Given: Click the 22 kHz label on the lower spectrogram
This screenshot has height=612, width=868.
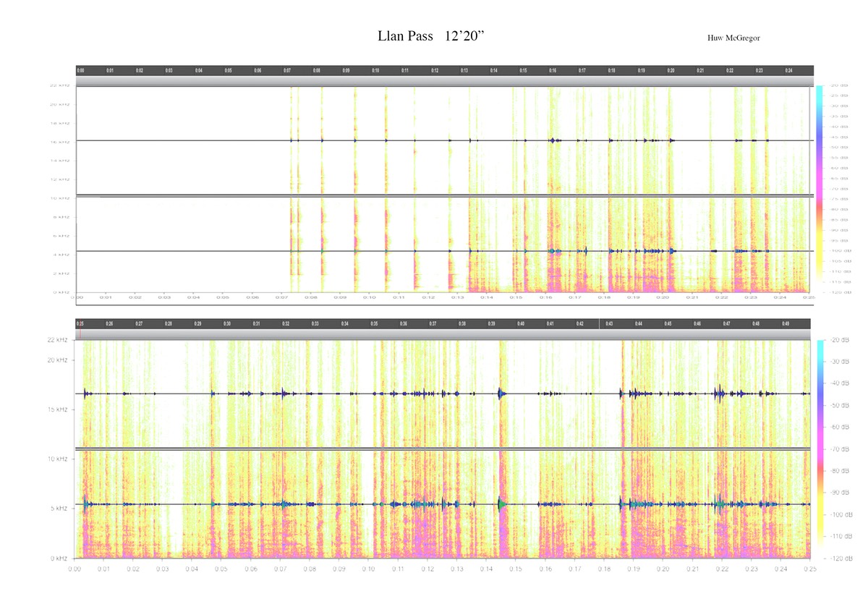Looking at the screenshot, I should pos(58,340).
